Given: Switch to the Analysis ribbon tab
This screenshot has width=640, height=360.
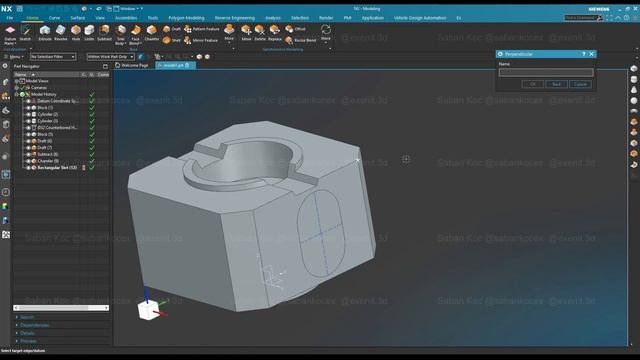Looking at the screenshot, I should (x=273, y=18).
